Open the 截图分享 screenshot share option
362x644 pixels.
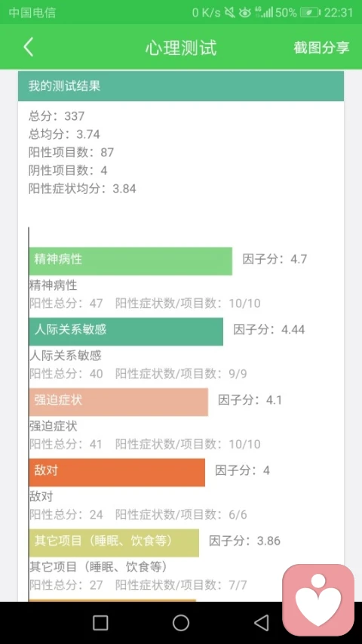click(321, 48)
